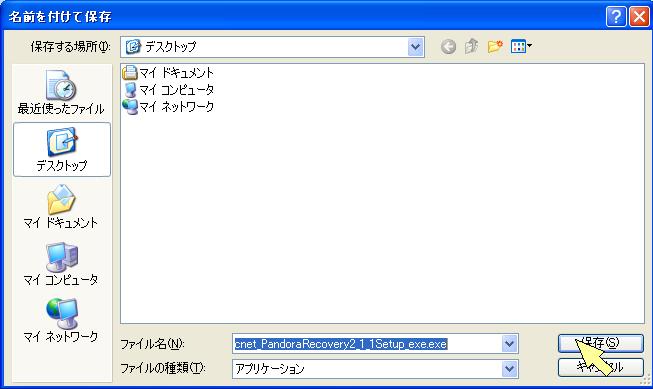This screenshot has height=389, width=653.
Task: Click the デスクトップ location combo box
Action: pyautogui.click(x=272, y=47)
